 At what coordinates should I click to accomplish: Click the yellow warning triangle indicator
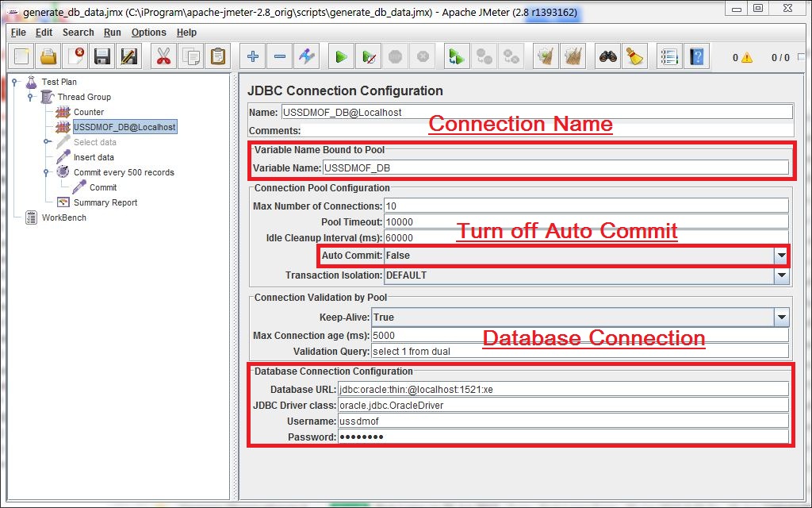tap(746, 57)
